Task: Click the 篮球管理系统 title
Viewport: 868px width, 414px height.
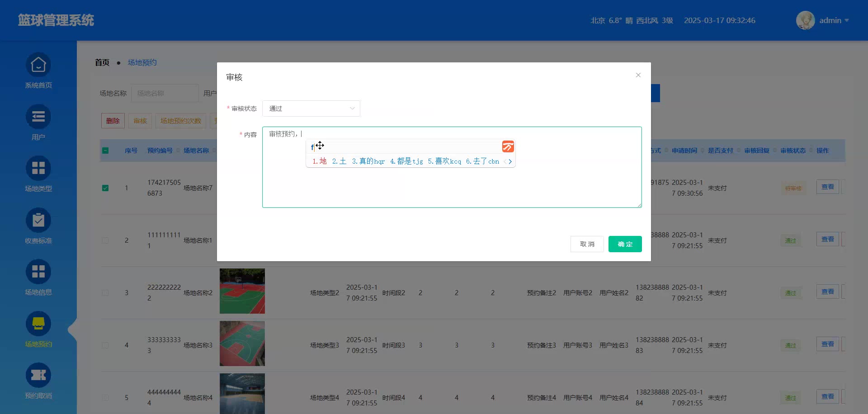Action: (56, 20)
